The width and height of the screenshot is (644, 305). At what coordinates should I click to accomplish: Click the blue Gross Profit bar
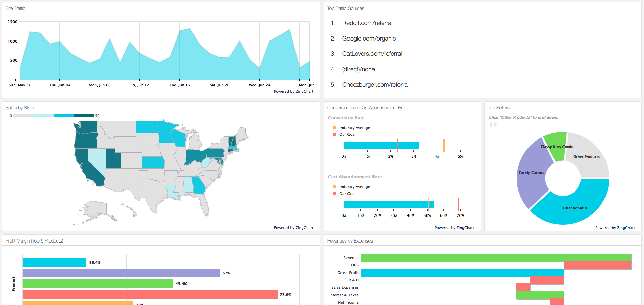click(x=463, y=273)
